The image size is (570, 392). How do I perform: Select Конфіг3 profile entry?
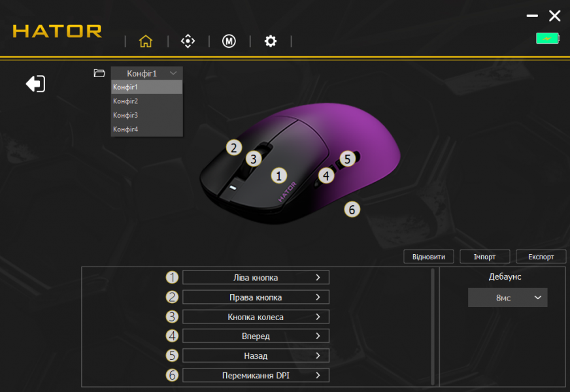click(x=146, y=115)
